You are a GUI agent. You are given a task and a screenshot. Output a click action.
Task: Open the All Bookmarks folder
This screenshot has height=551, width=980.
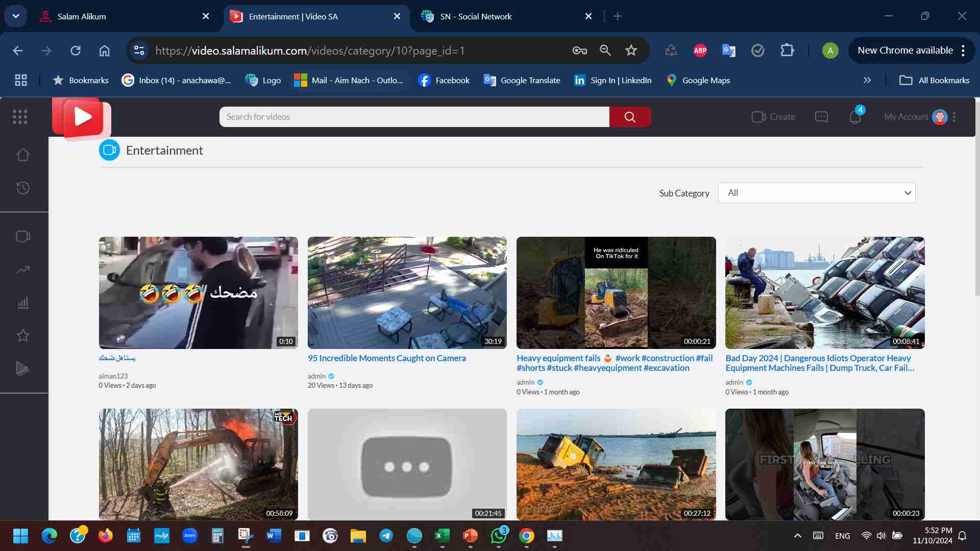935,80
